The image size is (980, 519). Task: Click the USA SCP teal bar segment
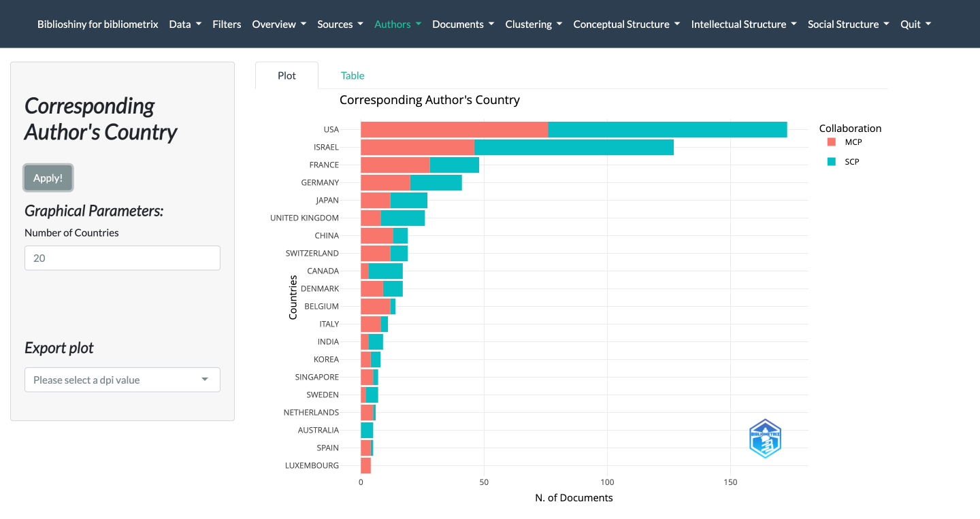point(668,129)
